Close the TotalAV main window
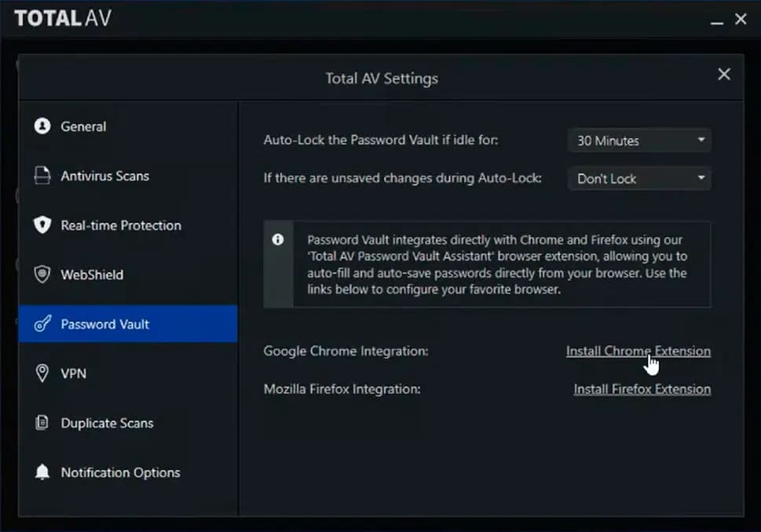The width and height of the screenshot is (761, 532). click(x=740, y=19)
